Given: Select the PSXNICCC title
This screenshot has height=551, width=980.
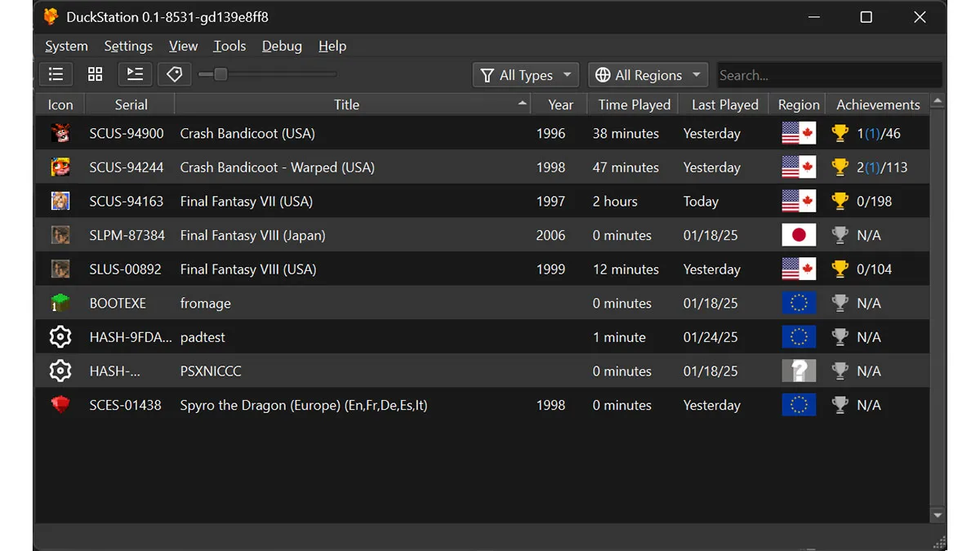Looking at the screenshot, I should (x=211, y=371).
